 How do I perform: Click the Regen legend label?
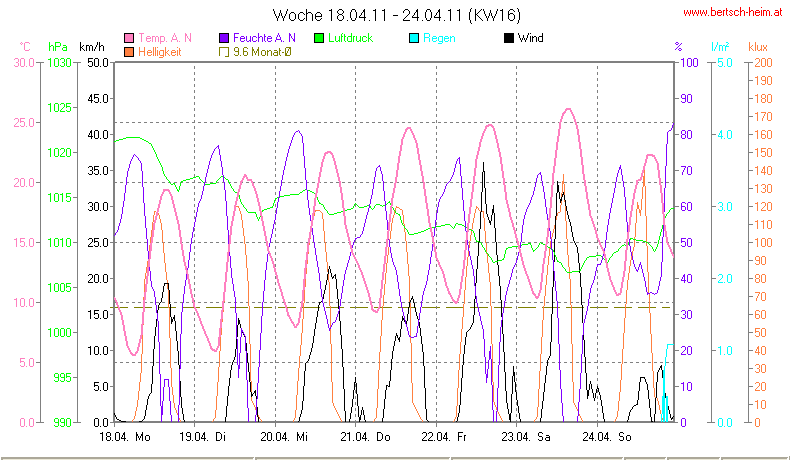[x=439, y=38]
